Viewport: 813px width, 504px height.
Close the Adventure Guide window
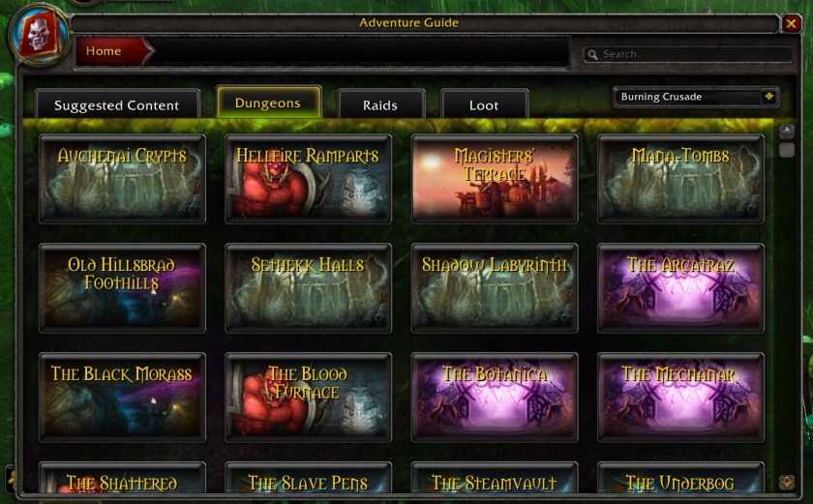(x=792, y=23)
